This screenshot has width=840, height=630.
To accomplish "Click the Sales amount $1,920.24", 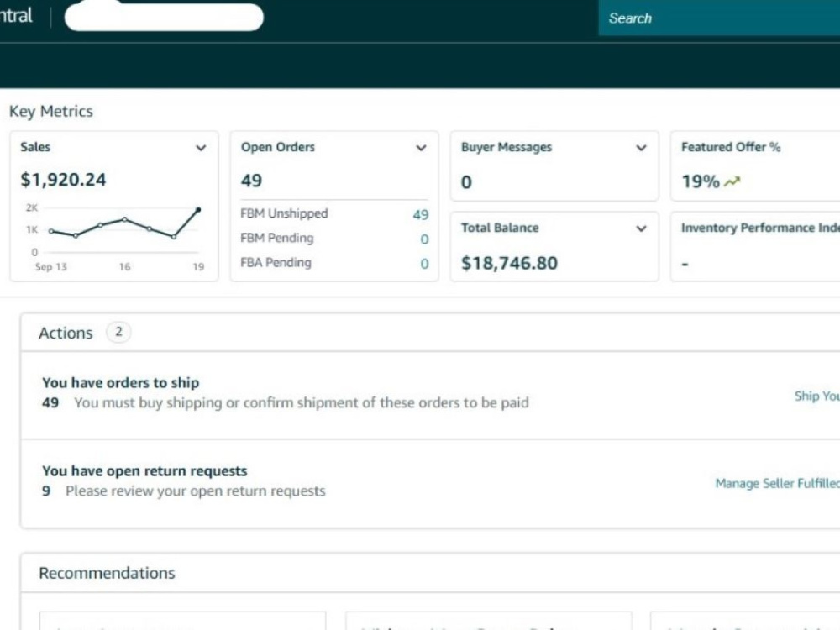I will tap(63, 180).
